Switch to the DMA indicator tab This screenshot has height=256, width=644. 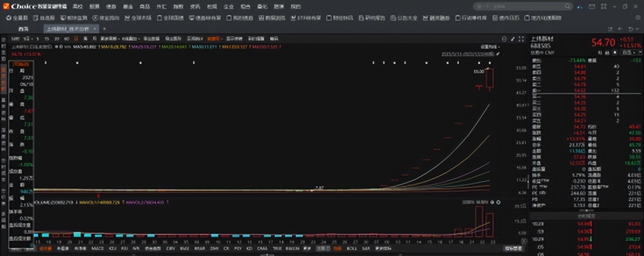pyautogui.click(x=262, y=248)
